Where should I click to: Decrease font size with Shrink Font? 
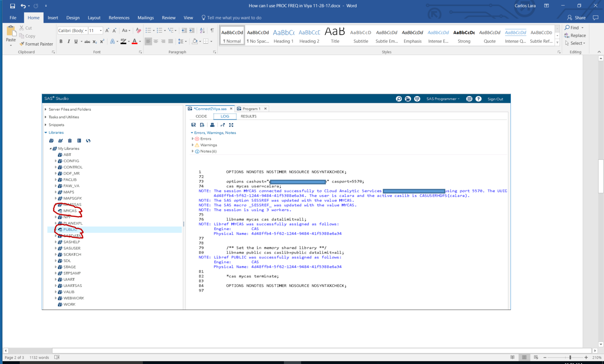[115, 30]
